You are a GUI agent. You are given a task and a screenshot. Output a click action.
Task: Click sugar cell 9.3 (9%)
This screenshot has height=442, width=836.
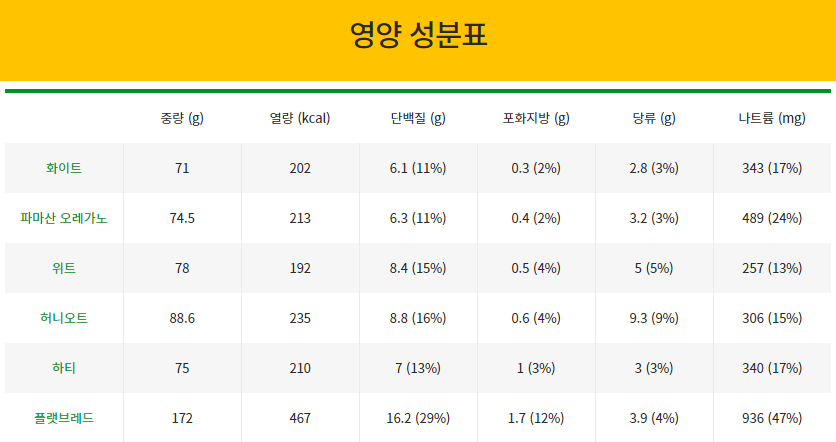[x=654, y=318]
